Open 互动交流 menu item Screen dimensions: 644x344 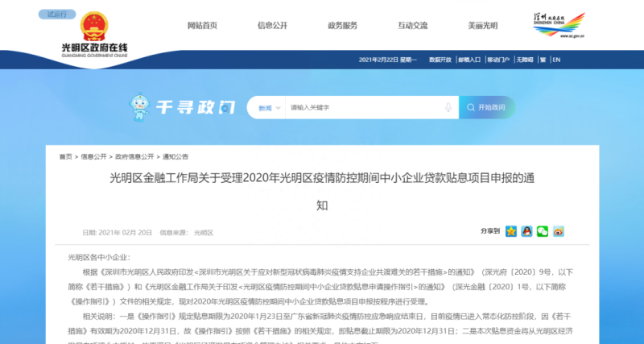pyautogui.click(x=412, y=26)
